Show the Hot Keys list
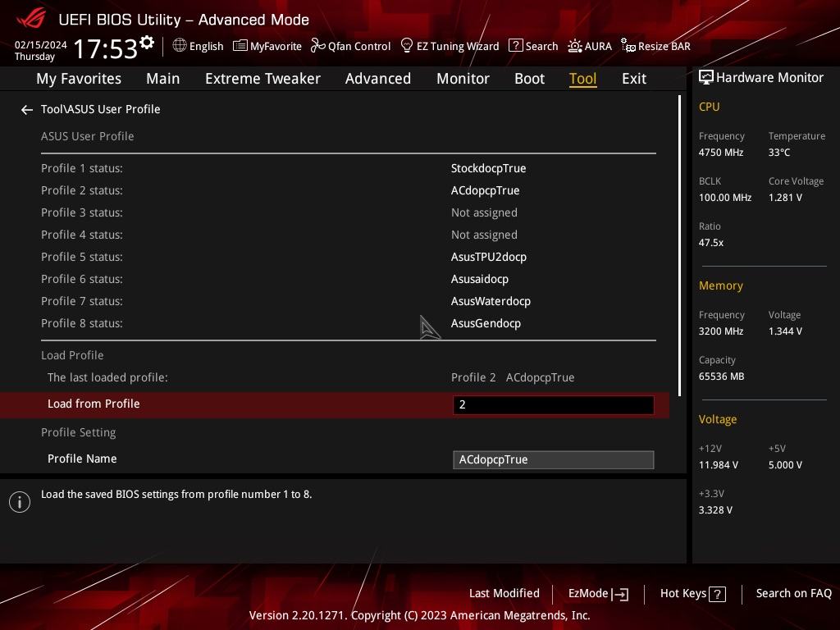 [693, 594]
